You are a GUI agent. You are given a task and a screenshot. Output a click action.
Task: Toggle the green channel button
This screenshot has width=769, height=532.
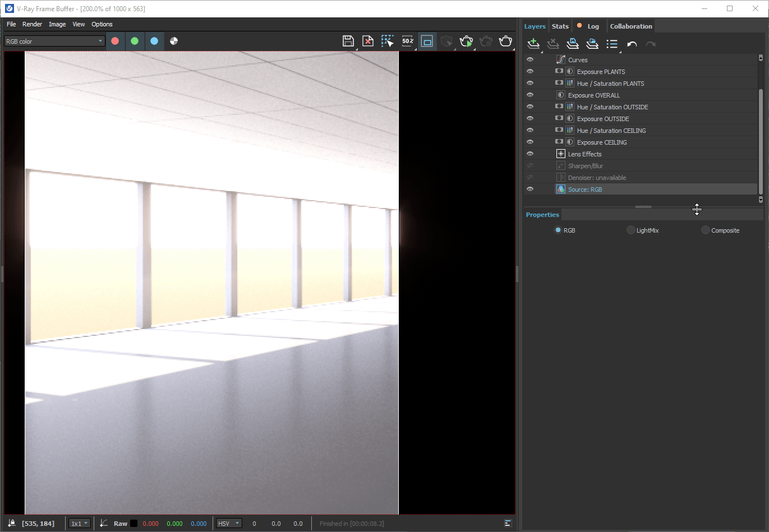tap(135, 41)
